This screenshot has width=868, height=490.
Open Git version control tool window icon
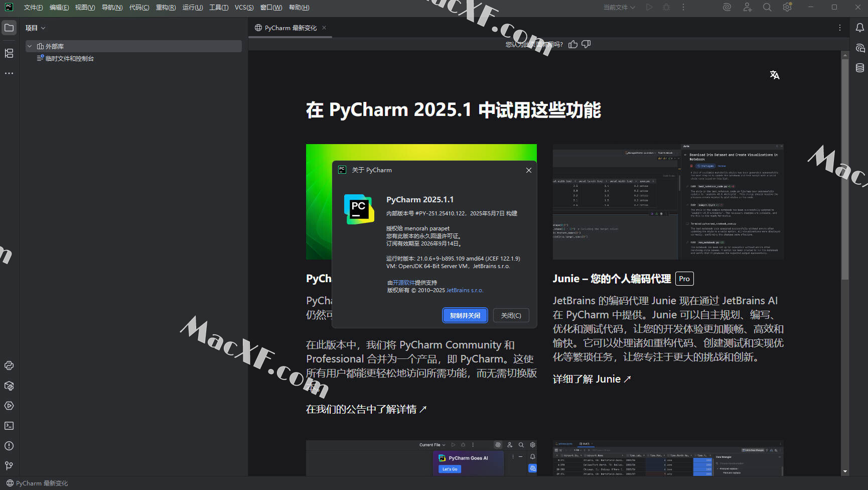(9, 466)
